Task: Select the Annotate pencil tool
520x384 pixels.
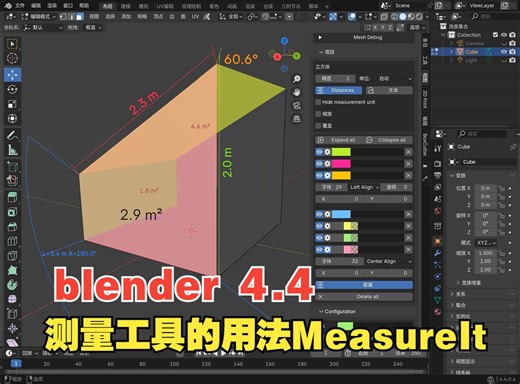Action: [x=12, y=135]
